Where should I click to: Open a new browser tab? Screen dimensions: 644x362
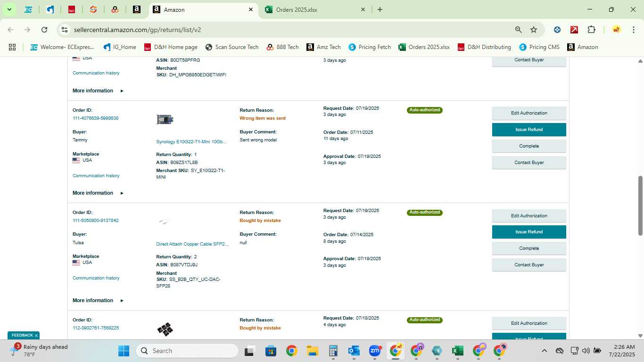pyautogui.click(x=380, y=9)
